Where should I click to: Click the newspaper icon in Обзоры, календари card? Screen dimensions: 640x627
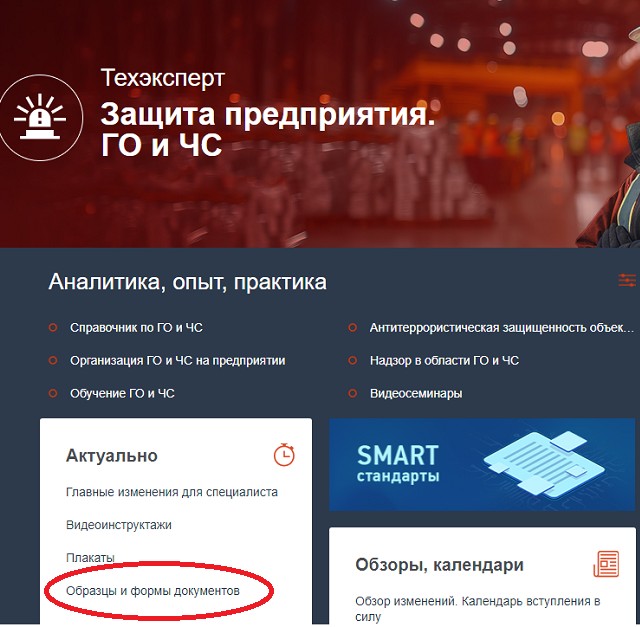point(606,564)
